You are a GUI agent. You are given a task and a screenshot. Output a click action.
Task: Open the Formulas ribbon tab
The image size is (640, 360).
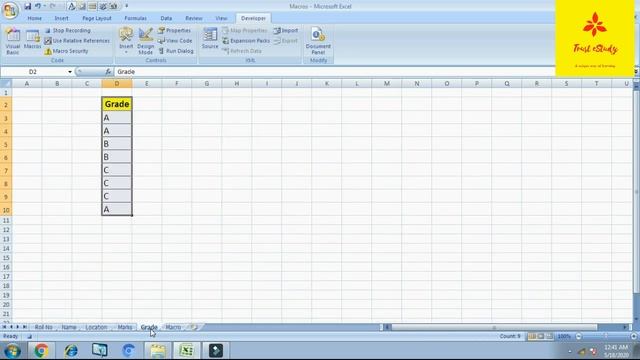135,18
